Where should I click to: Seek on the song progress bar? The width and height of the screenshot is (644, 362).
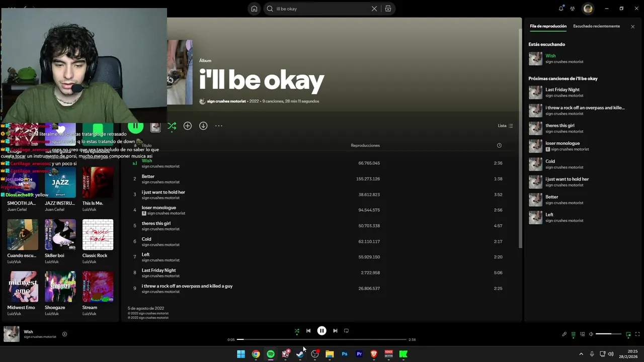321,339
